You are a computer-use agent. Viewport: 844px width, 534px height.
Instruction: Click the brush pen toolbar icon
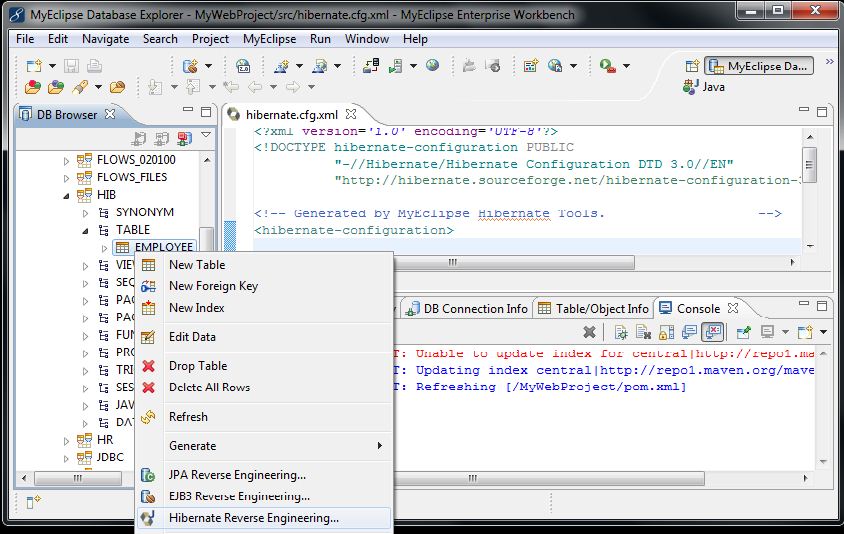point(80,87)
